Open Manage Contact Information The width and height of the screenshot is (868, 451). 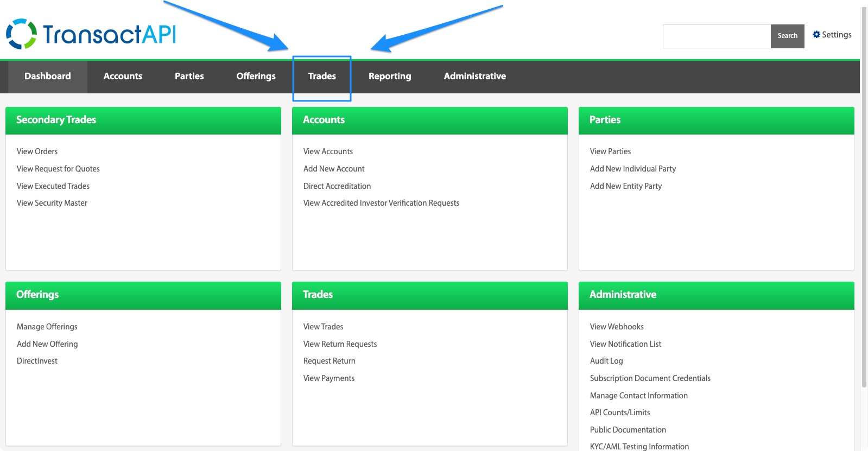coord(639,396)
